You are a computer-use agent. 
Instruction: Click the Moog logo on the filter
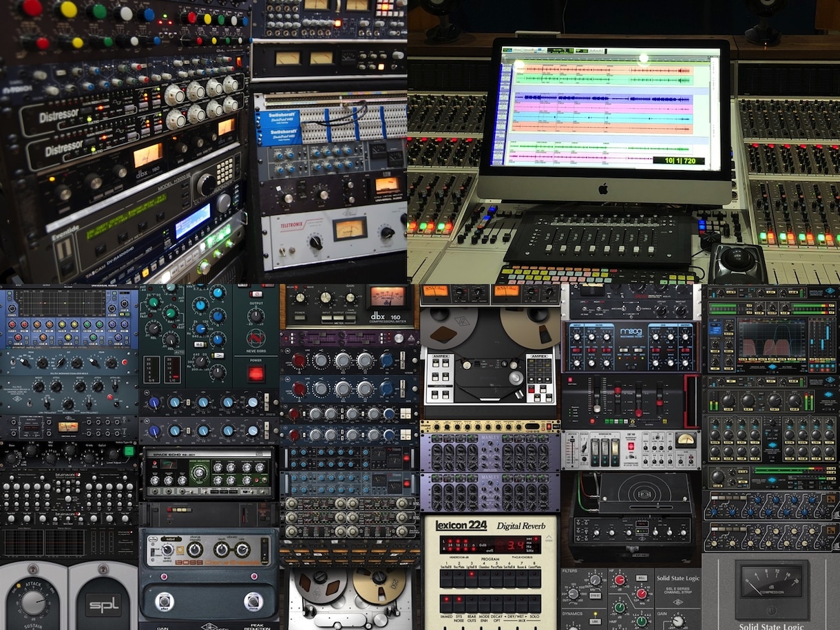[631, 331]
